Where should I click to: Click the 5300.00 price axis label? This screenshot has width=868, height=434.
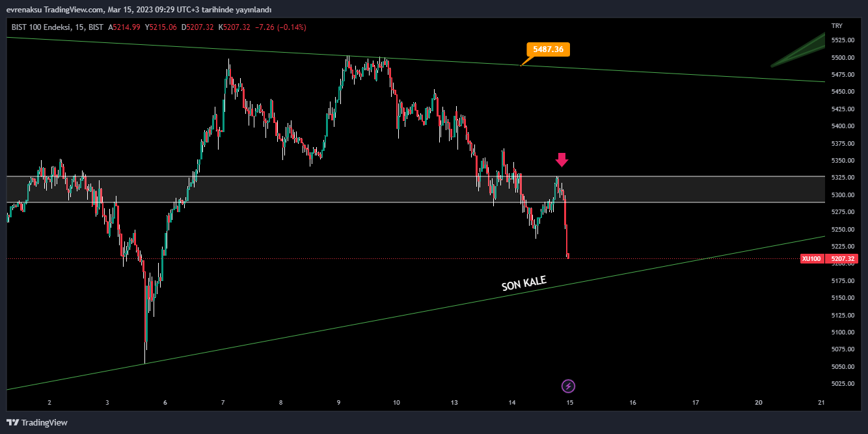point(842,195)
